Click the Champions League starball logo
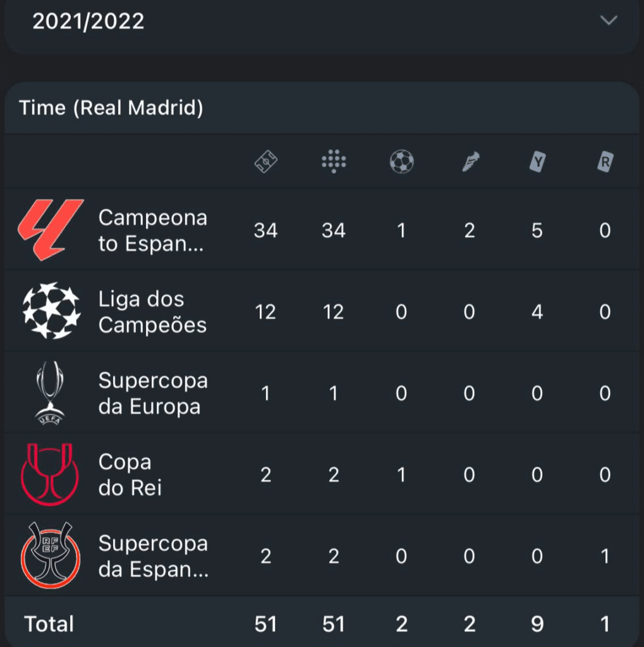Screen dimensions: 644x647 coord(51,311)
